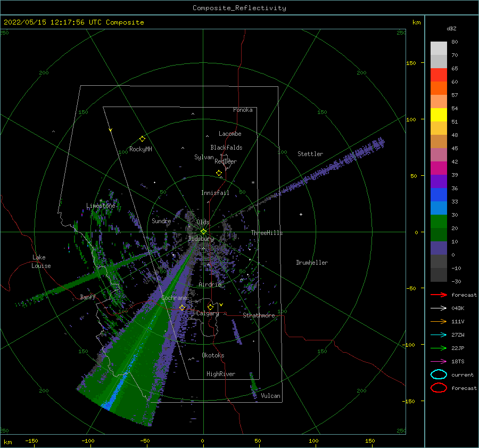Click the yellow 51-54 dBZ color swatch

click(x=439, y=115)
